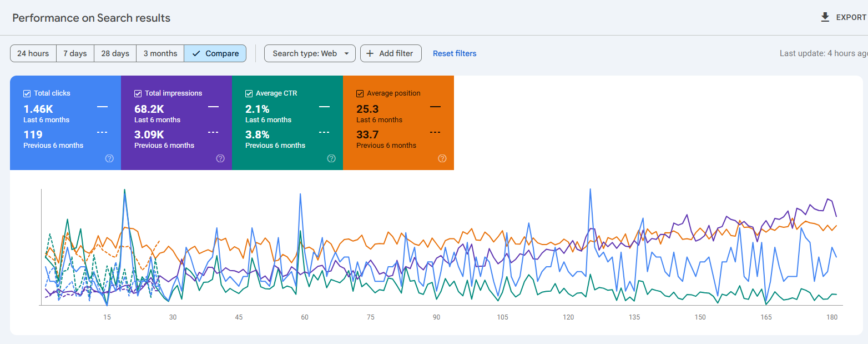The image size is (868, 344).
Task: Select the 3 months date range
Action: pos(160,53)
